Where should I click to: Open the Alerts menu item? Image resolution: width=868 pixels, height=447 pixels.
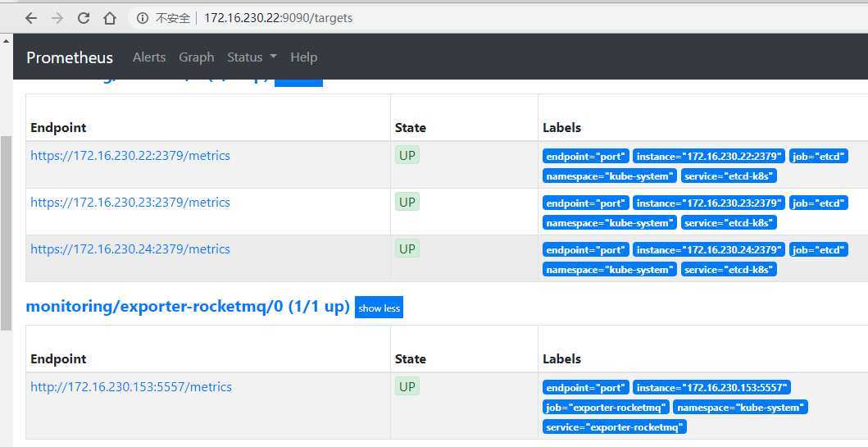coord(149,57)
